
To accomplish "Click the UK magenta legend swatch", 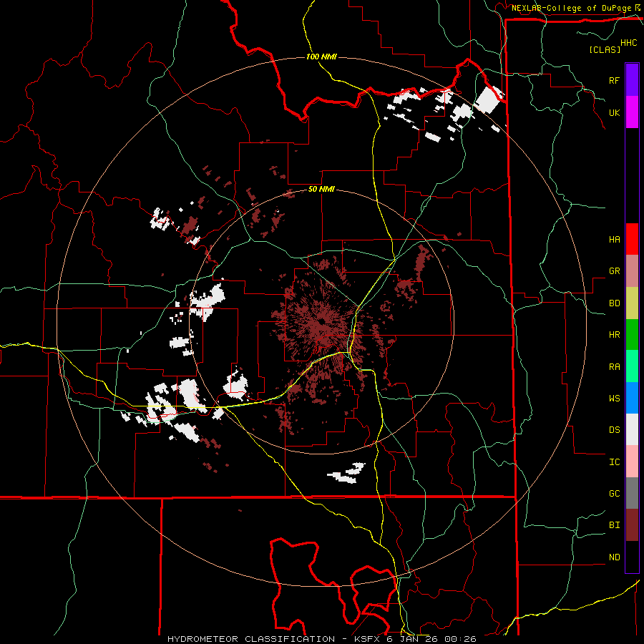I will pos(632,112).
